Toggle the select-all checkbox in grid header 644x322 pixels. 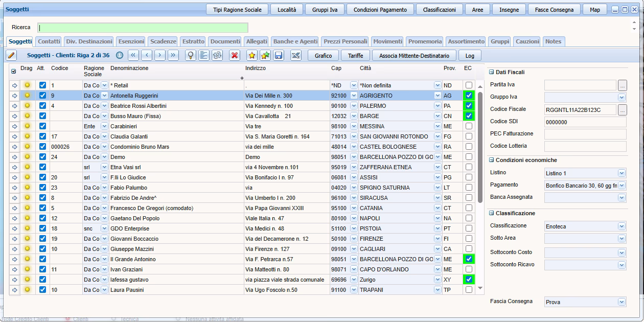click(14, 72)
